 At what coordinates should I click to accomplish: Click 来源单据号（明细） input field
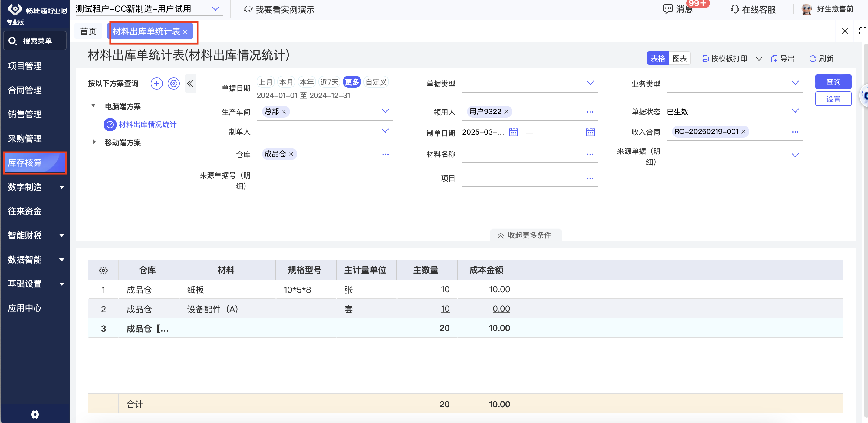click(324, 181)
